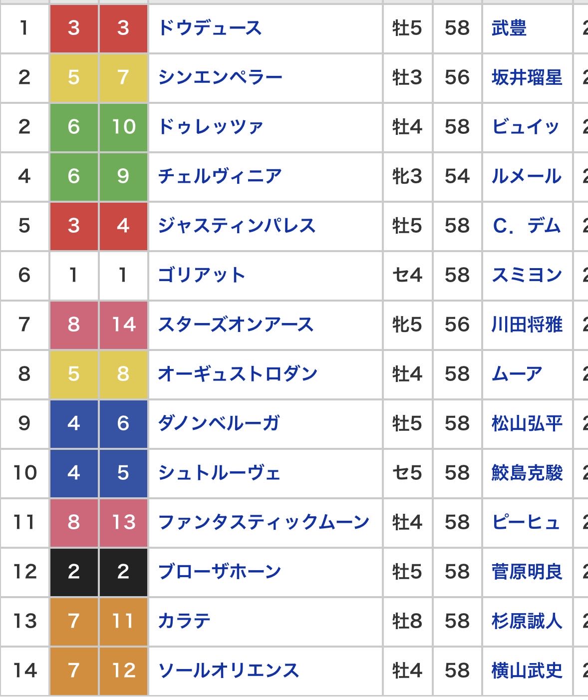This screenshot has width=588, height=700.
Task: Select ジャスティンパレス horse link
Action: 237,226
